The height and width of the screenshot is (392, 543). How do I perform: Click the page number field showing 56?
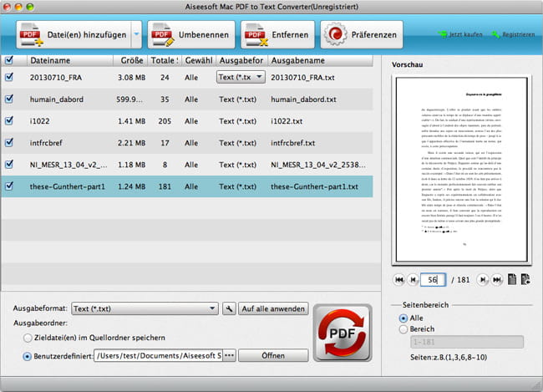[433, 280]
